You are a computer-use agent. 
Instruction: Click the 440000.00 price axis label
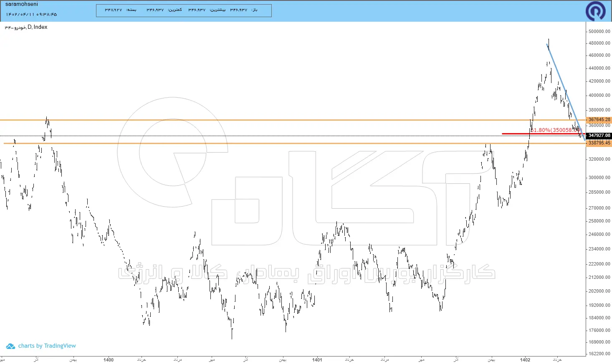599,68
